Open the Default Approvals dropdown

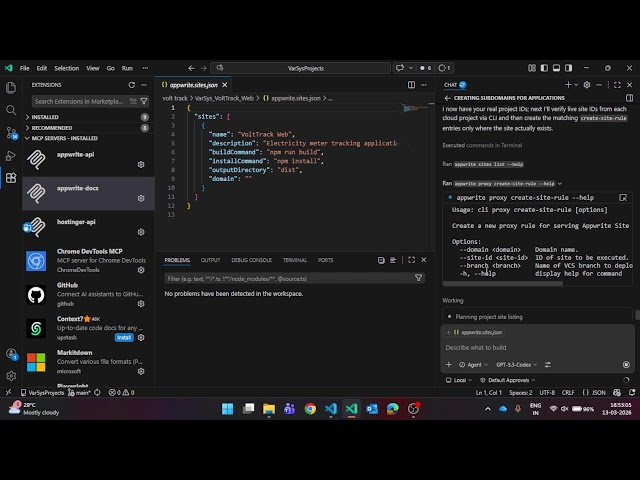click(x=507, y=380)
